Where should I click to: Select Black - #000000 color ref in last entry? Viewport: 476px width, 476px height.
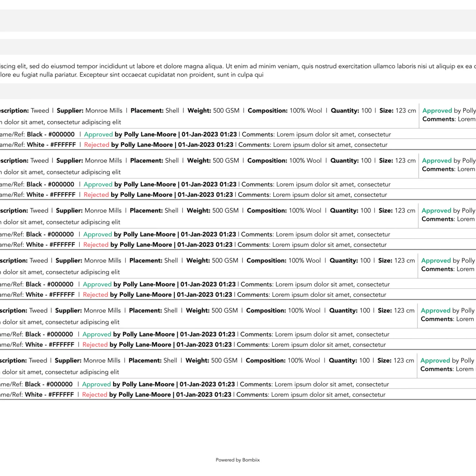[x=49, y=384]
